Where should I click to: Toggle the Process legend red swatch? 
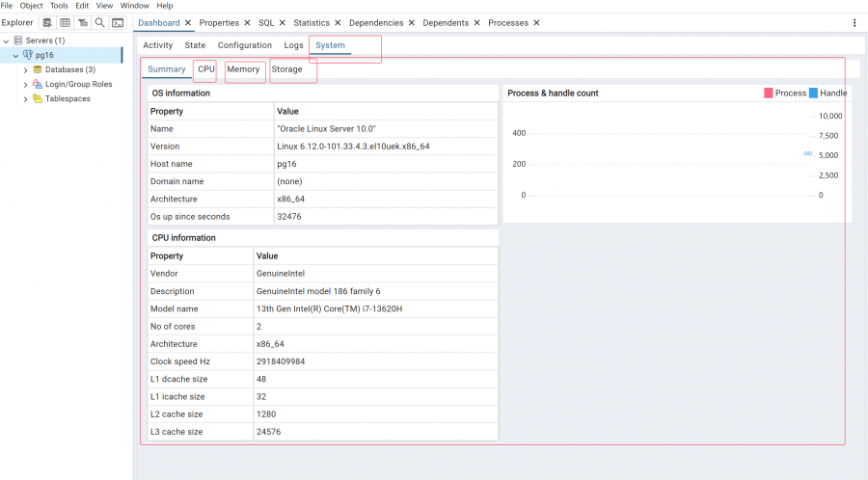(x=769, y=93)
